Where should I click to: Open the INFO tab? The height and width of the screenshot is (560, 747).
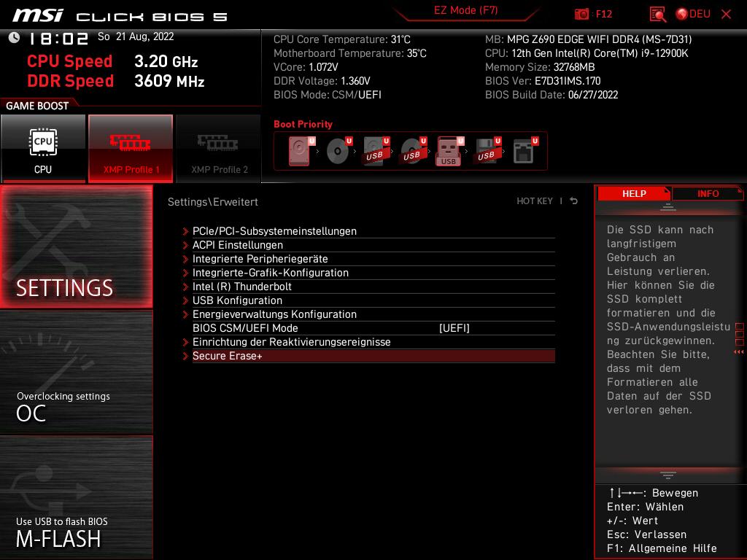[708, 193]
